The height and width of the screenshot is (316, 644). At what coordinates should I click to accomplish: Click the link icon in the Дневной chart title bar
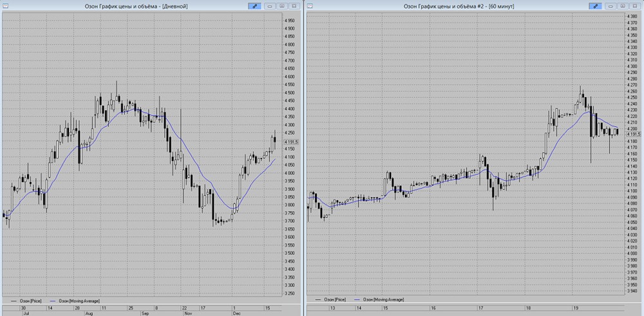tap(254, 6)
